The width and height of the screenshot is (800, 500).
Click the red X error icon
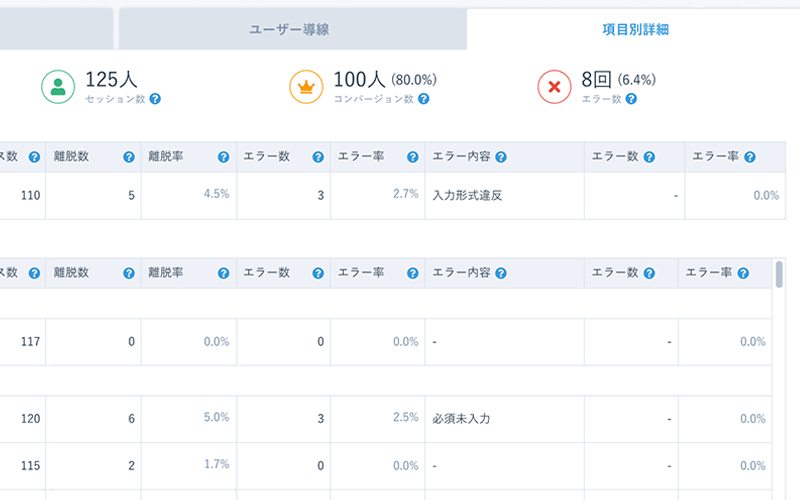click(554, 87)
